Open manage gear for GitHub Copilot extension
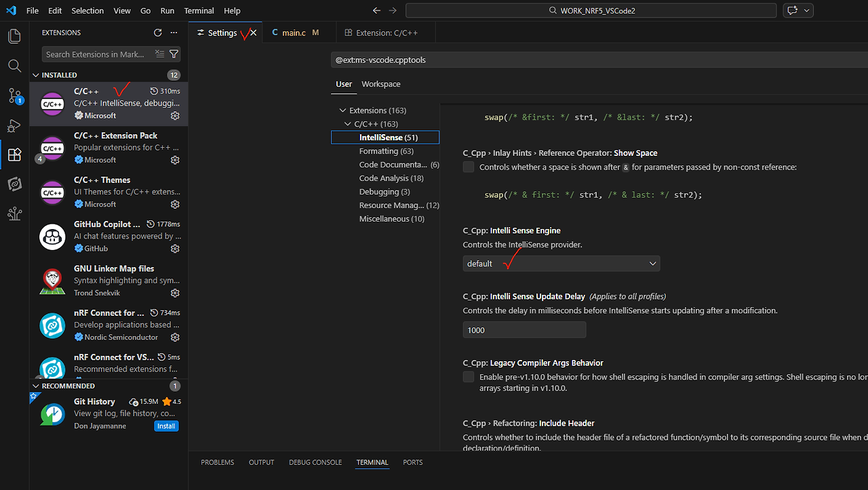Viewport: 868px width, 490px height. pos(175,249)
